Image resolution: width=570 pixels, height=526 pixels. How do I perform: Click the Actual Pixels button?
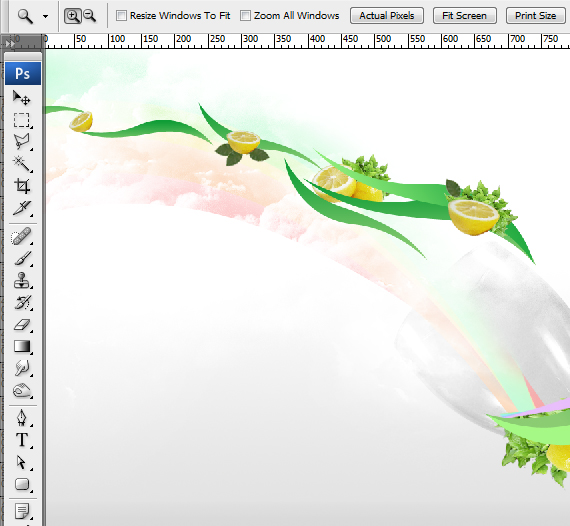coord(387,16)
